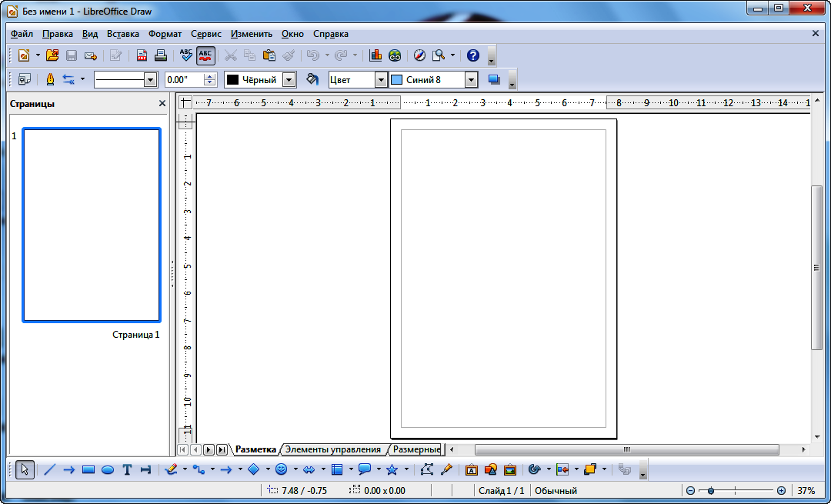Image resolution: width=831 pixels, height=504 pixels.
Task: Switch to the Элементы управления layer tab
Action: tap(333, 449)
